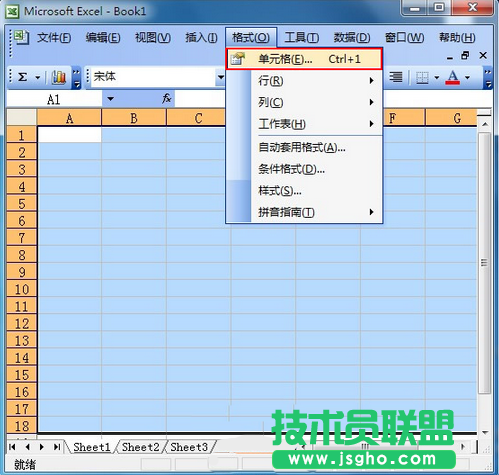Go to first sheet tab navigation arrow

12,447
